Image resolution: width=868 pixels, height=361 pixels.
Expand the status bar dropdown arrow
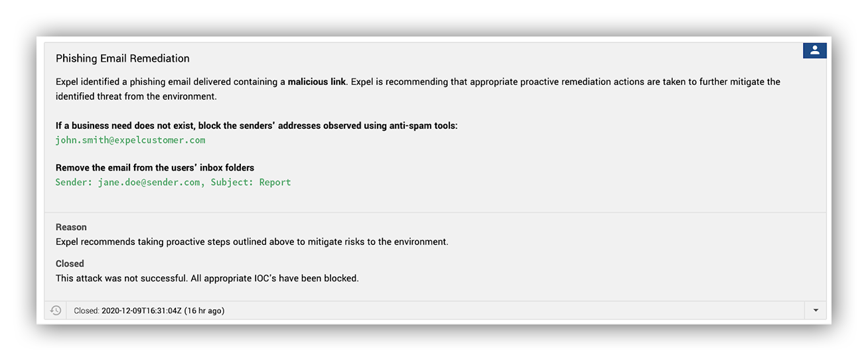click(815, 311)
